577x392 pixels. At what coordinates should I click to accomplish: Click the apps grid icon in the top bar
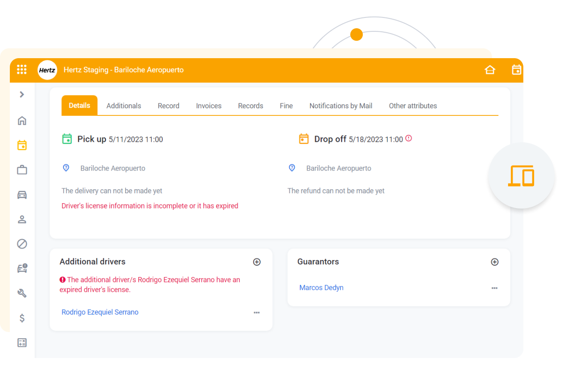pos(21,69)
